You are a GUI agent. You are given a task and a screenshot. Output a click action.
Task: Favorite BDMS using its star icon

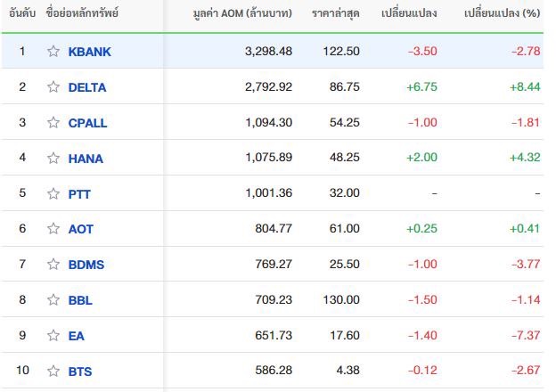click(53, 265)
